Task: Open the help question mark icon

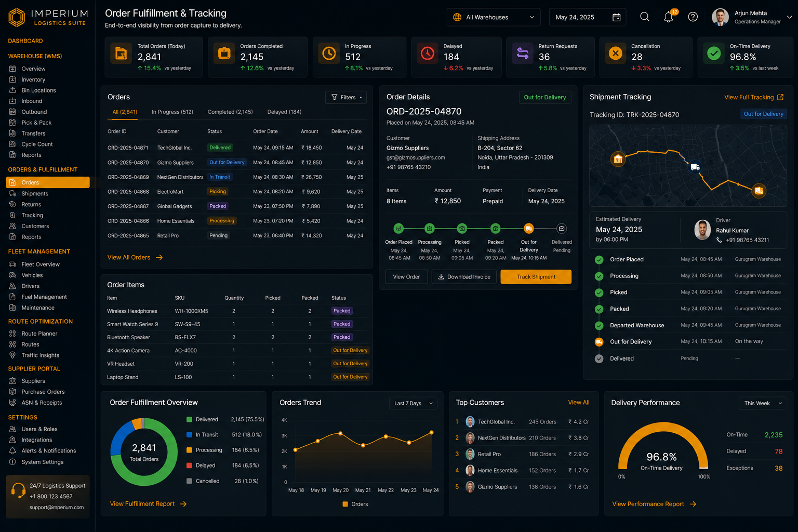Action: 693,17
